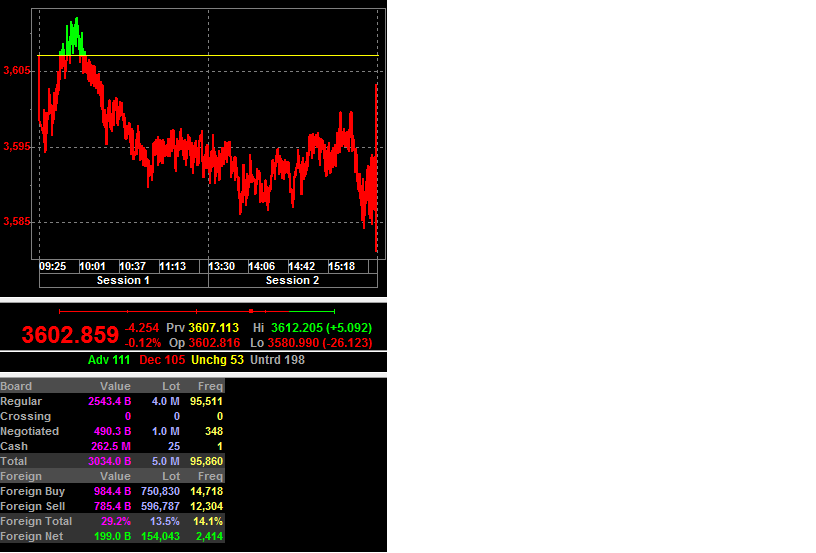
Task: Click the 14:42 time label on the axis
Action: pos(301,266)
